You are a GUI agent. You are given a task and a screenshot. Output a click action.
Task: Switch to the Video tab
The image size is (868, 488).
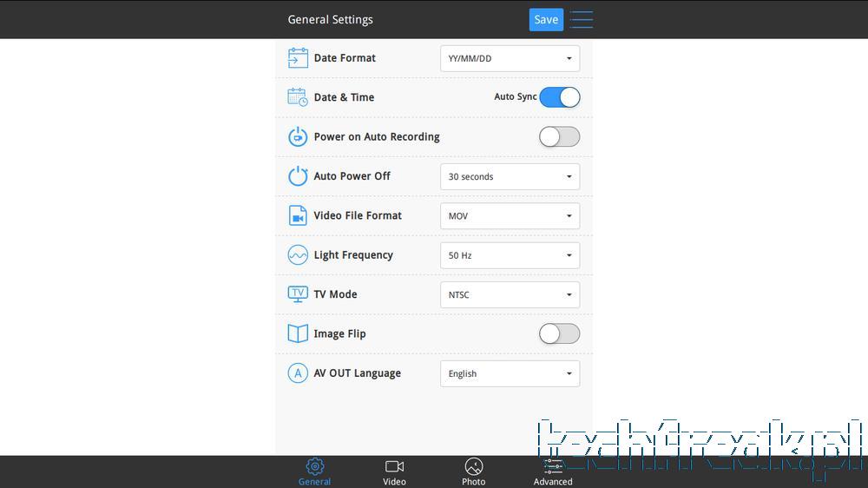pos(394,472)
